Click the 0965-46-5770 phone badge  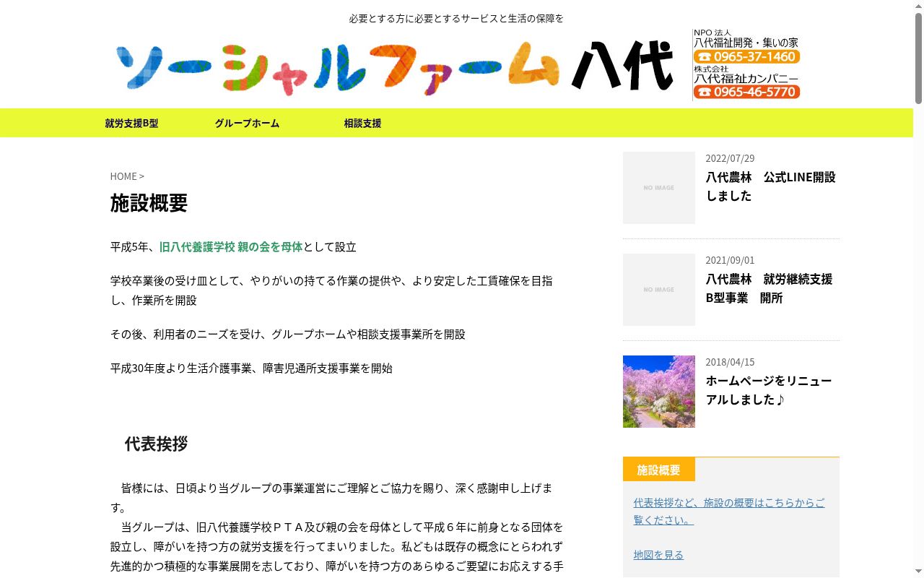(746, 92)
